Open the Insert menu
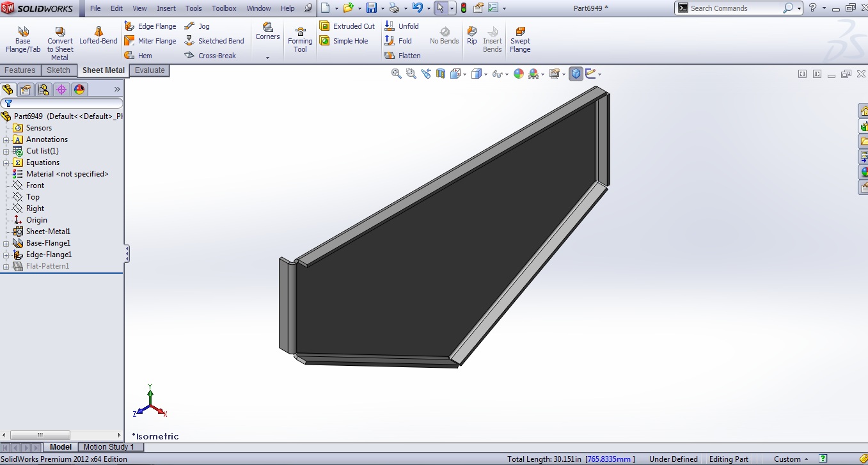This screenshot has height=465, width=868. 166,8
